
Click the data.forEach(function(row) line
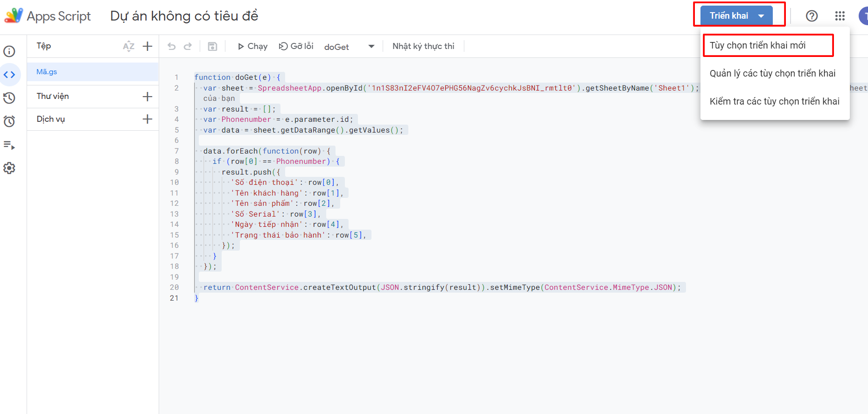(x=267, y=151)
